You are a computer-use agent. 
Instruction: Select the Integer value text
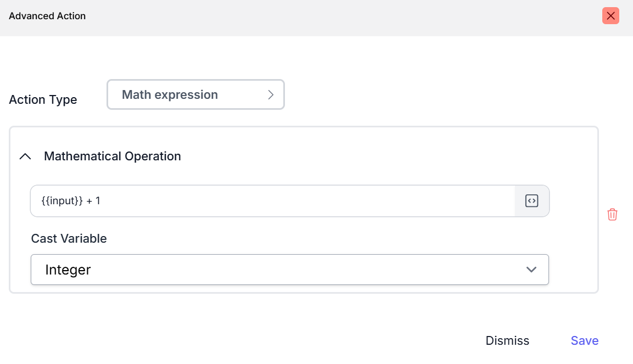pos(68,270)
